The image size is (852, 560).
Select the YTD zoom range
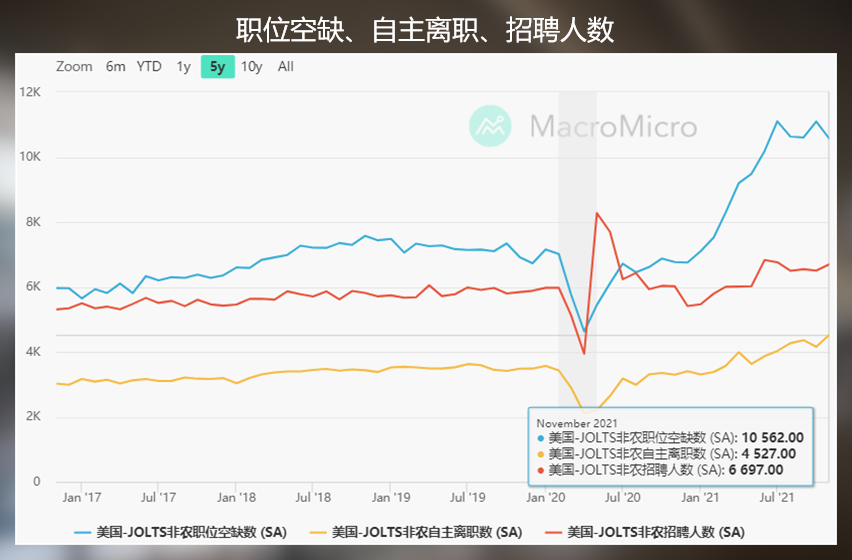149,67
